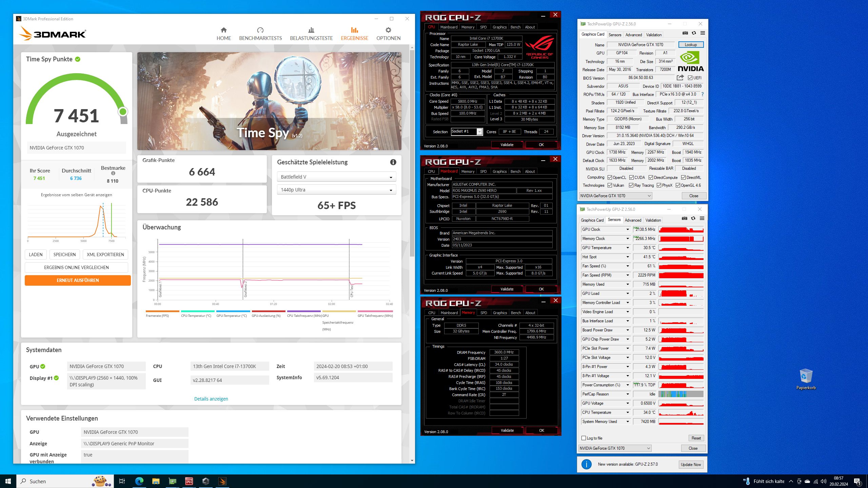Viewport: 868px width, 488px height.
Task: Open File Explorer from the taskbar
Action: pos(156,481)
